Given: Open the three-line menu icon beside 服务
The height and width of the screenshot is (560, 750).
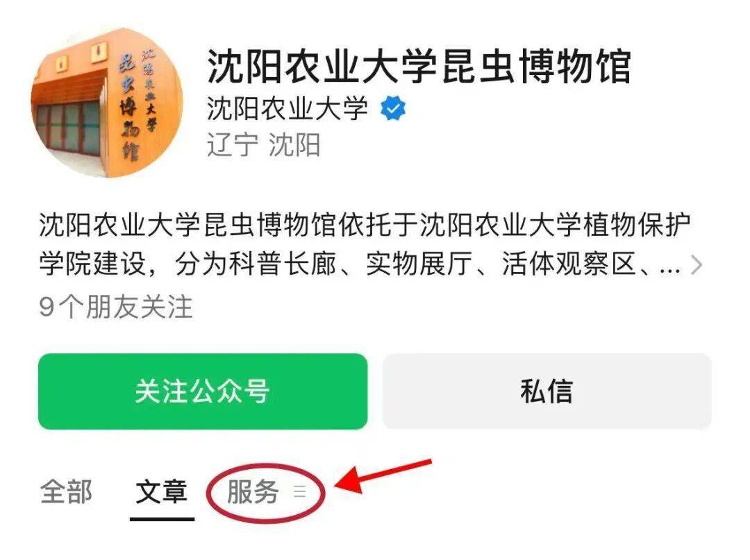Looking at the screenshot, I should pos(300,491).
